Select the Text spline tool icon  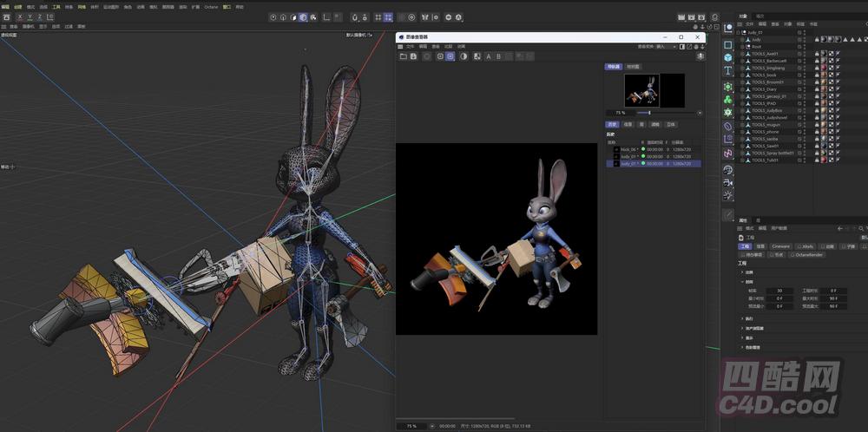tap(728, 72)
